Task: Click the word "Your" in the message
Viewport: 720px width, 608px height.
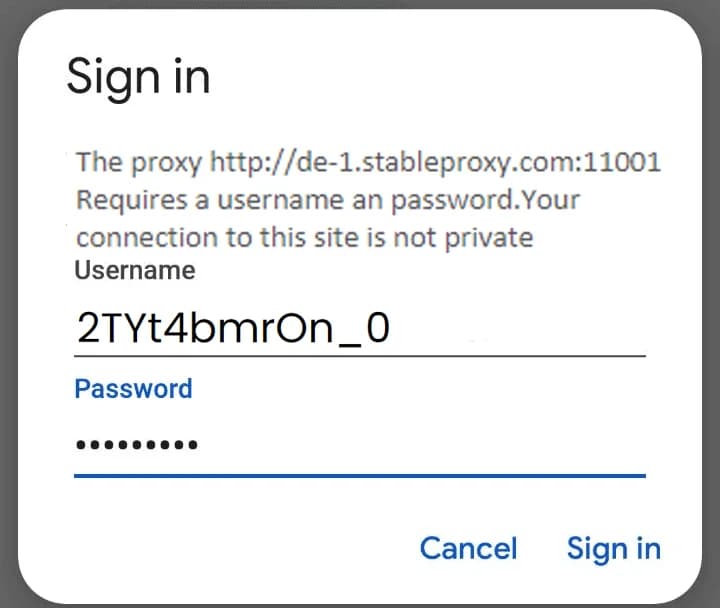Action: [x=551, y=200]
